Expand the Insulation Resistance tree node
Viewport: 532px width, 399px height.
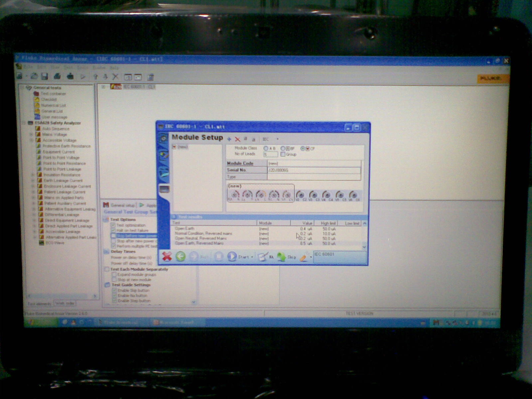coord(33,175)
